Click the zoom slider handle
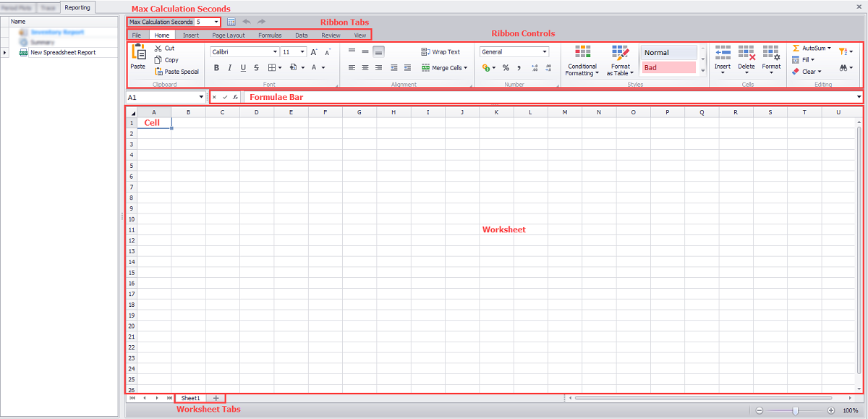Viewport: 868px width, 419px height. pos(795,410)
